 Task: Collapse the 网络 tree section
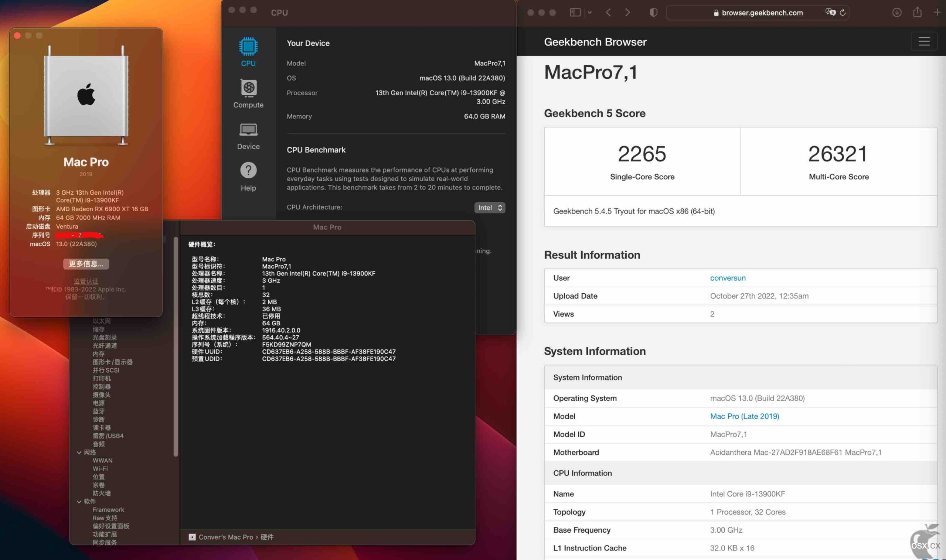pos(79,452)
